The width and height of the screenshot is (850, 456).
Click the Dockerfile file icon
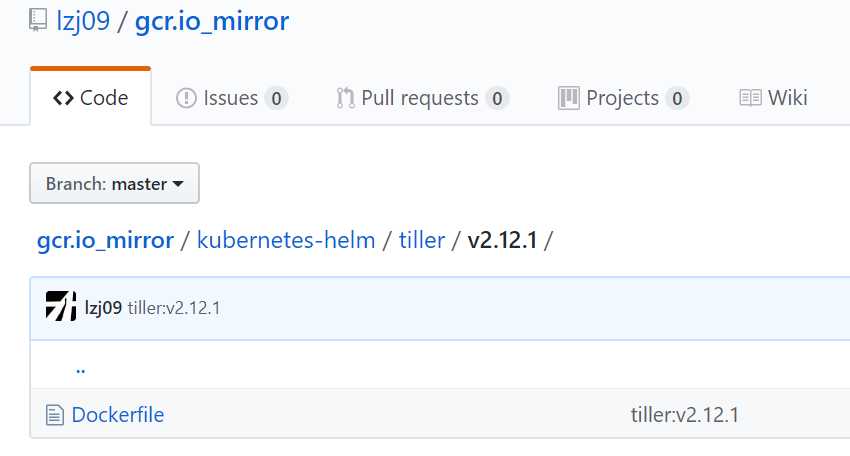55,415
